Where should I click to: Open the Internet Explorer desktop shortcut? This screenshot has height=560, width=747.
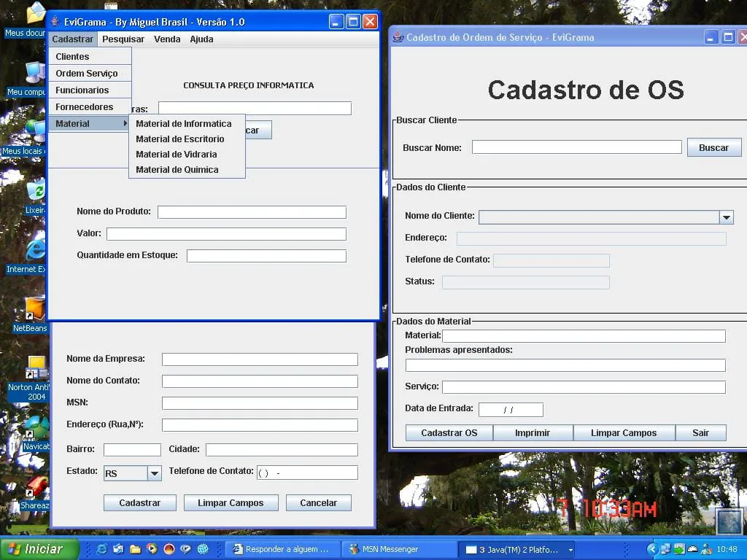[x=34, y=256]
